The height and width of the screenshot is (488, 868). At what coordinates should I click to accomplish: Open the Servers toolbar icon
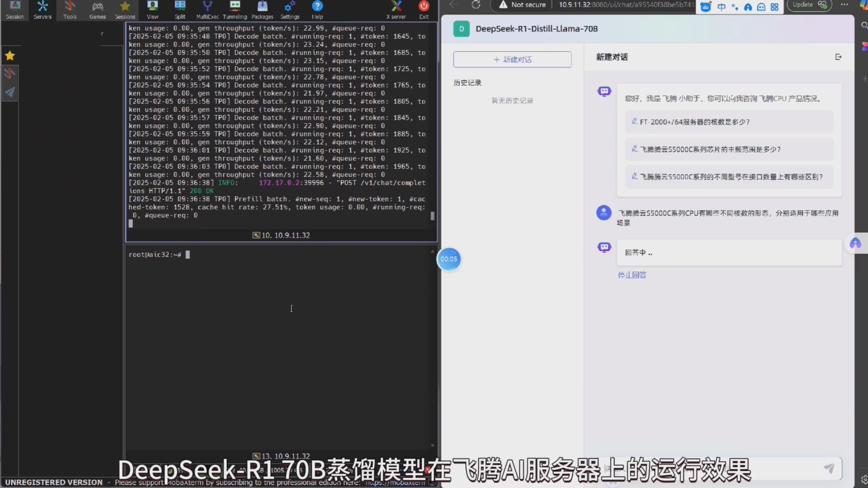(42, 9)
